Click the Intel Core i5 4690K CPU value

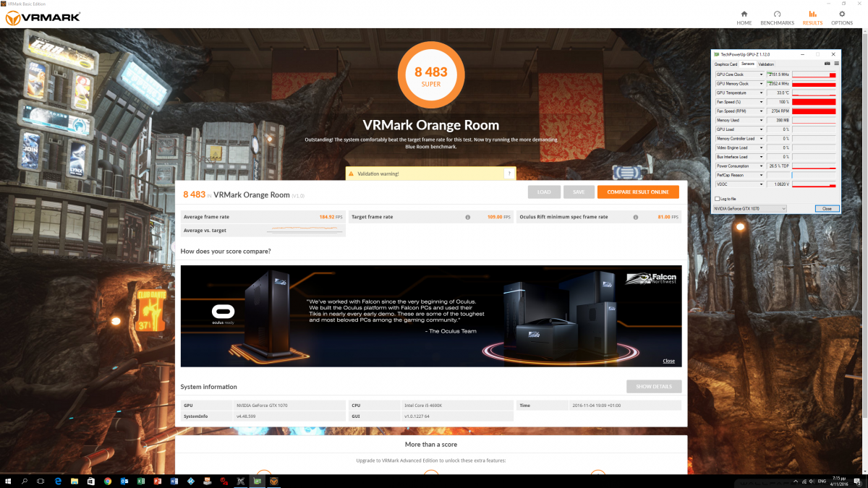click(424, 406)
